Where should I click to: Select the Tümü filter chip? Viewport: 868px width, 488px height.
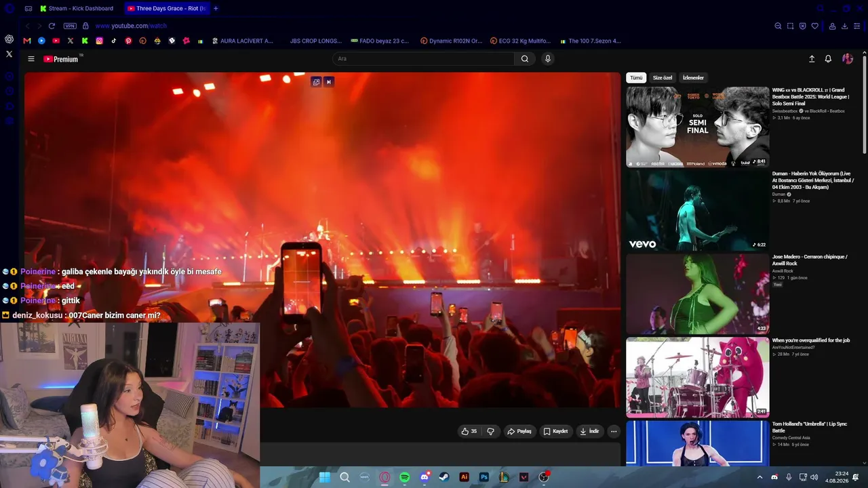pyautogui.click(x=636, y=78)
